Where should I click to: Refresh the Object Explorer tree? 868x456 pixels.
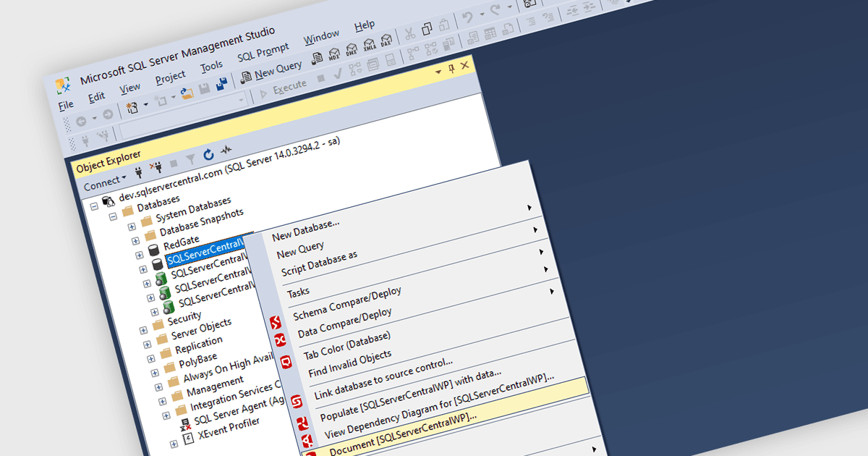point(208,154)
